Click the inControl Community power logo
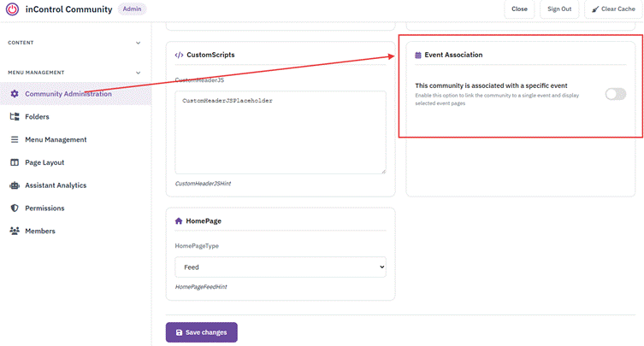The width and height of the screenshot is (644, 346). click(x=12, y=9)
